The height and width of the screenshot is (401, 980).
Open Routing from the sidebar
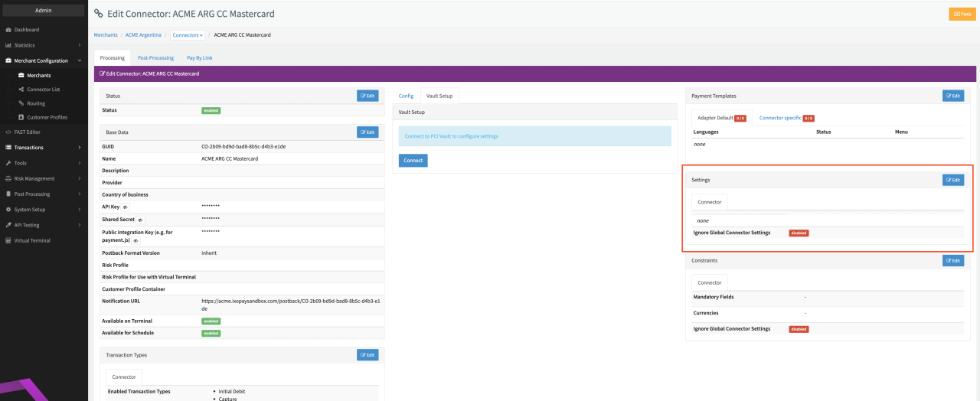coord(36,103)
